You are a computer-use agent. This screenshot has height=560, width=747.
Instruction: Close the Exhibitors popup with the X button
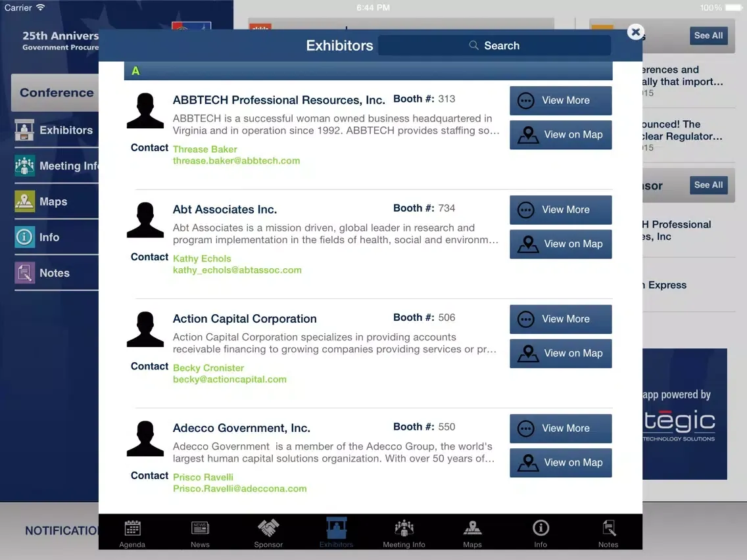click(x=635, y=32)
